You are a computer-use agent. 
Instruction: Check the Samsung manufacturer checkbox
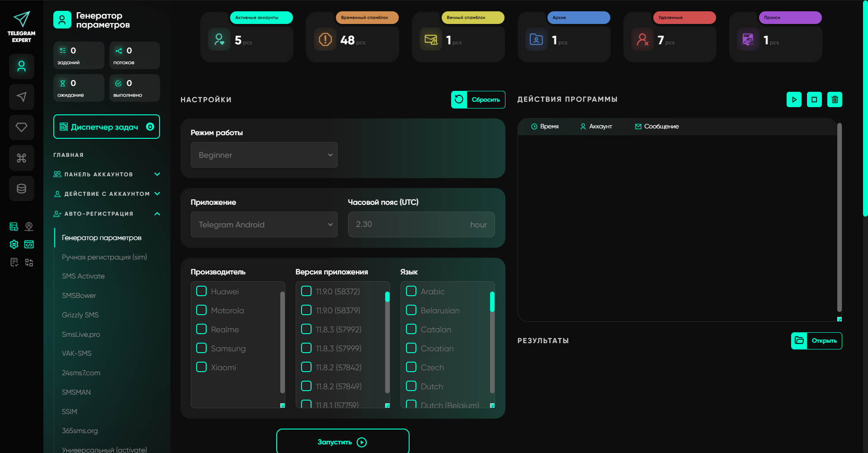202,348
